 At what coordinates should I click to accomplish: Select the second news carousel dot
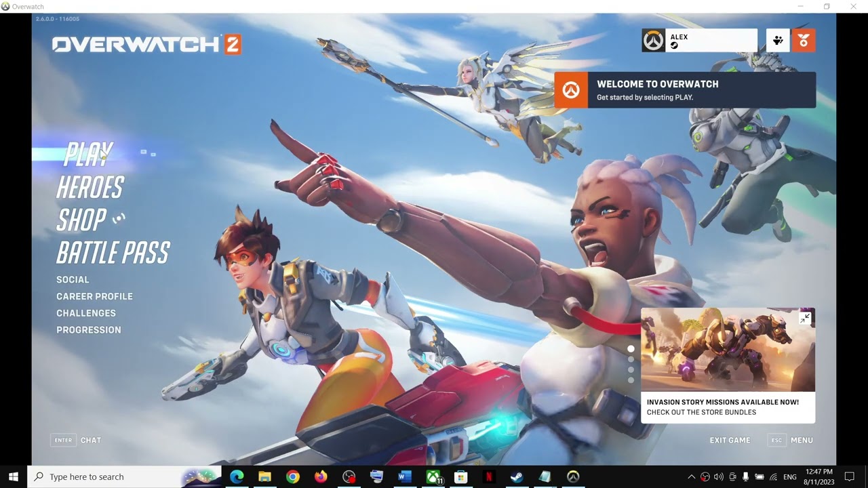click(x=631, y=359)
